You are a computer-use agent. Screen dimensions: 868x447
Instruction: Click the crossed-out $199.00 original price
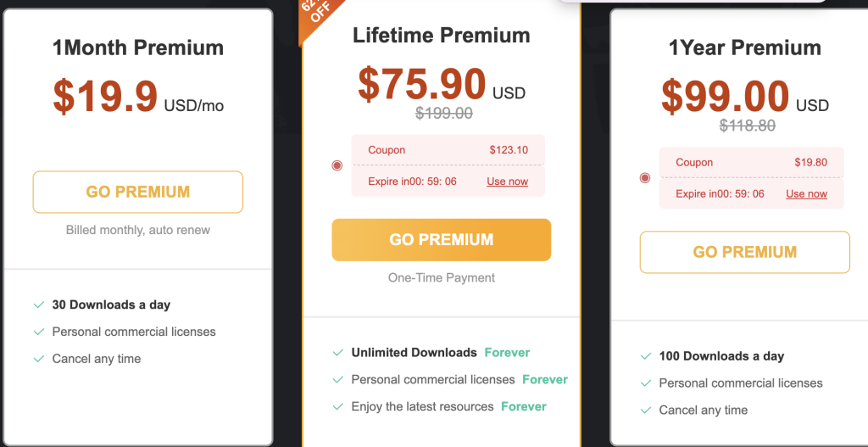pos(444,113)
